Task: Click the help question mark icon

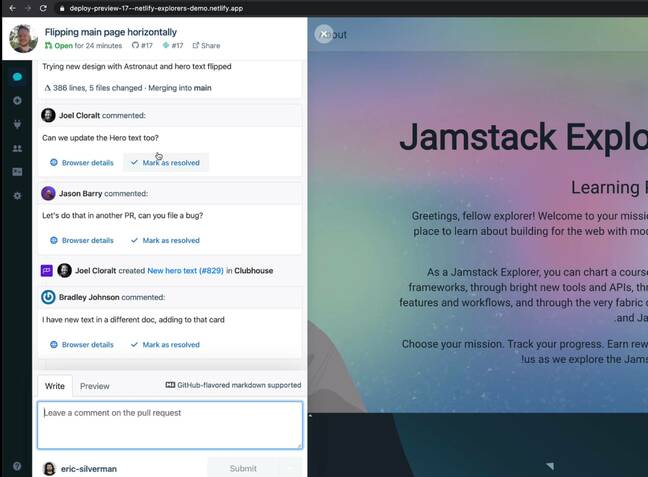Action: tap(17, 466)
